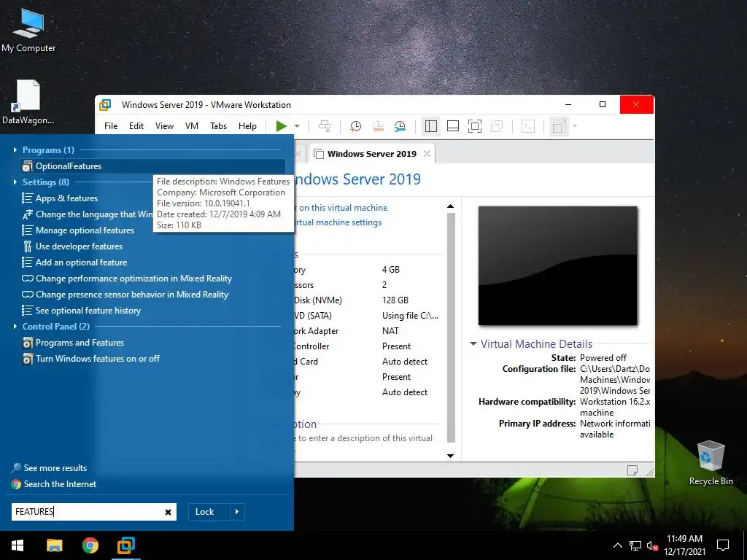Click the Windows Start button
The height and width of the screenshot is (560, 747).
coord(18,545)
